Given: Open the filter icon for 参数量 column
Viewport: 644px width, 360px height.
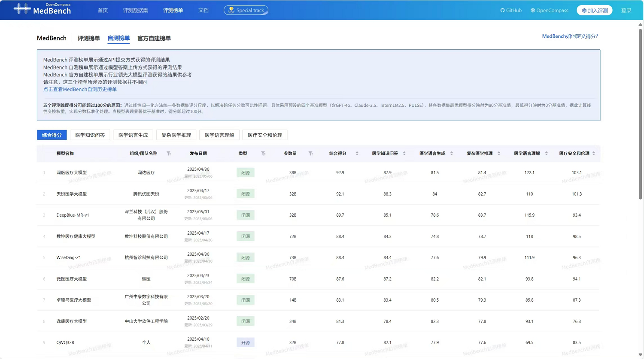Looking at the screenshot, I should (311, 154).
